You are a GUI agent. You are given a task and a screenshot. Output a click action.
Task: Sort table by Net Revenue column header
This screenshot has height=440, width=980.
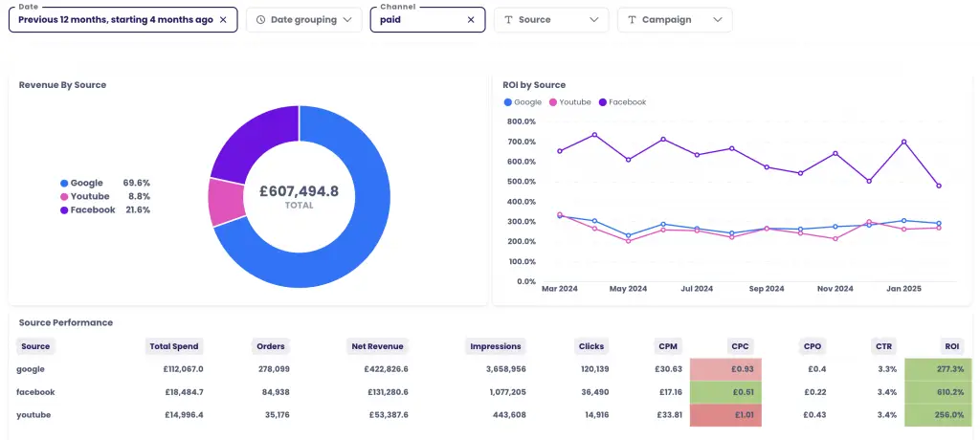(377, 346)
